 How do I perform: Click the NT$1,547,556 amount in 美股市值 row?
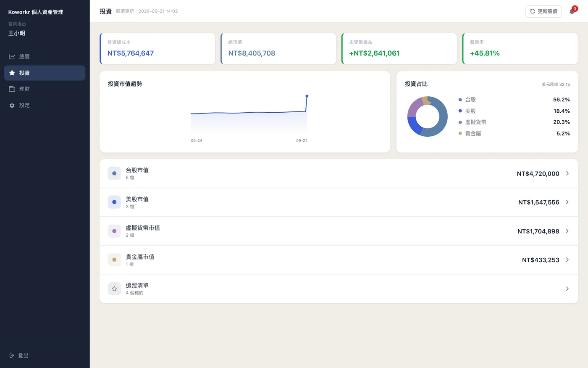539,202
